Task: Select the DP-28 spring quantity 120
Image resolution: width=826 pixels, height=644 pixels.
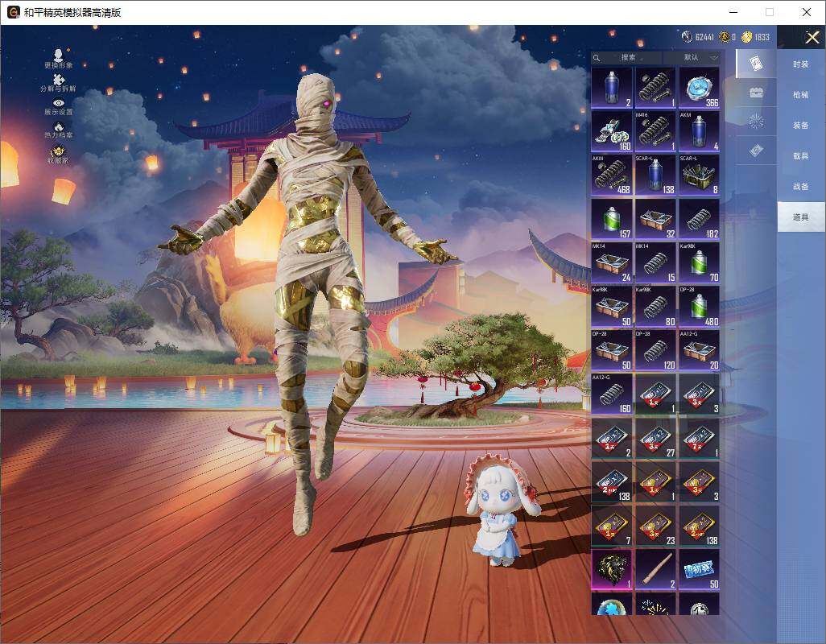Action: click(655, 350)
